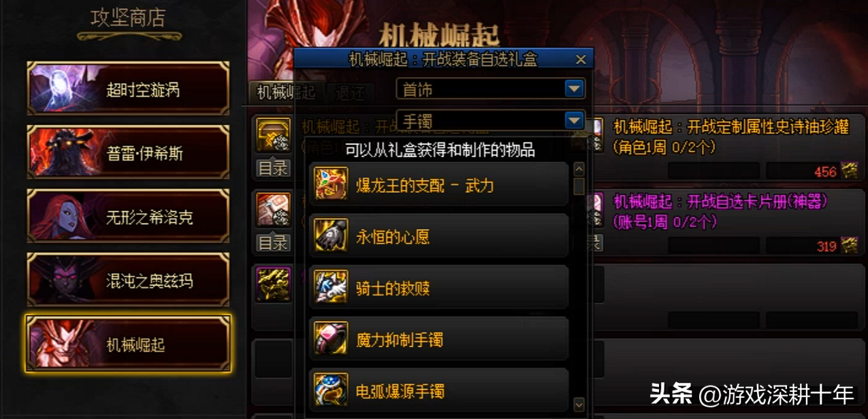
Task: Select the 无形之希洛克 shop entry
Action: 128,216
